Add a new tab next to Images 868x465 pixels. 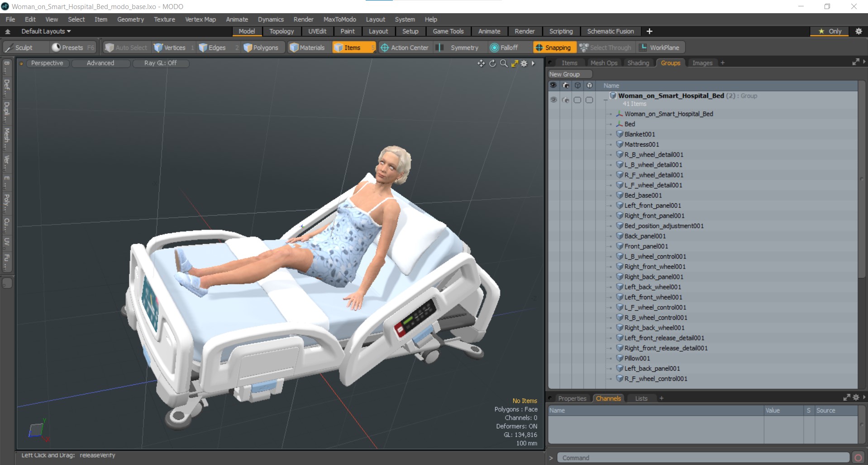tap(723, 63)
